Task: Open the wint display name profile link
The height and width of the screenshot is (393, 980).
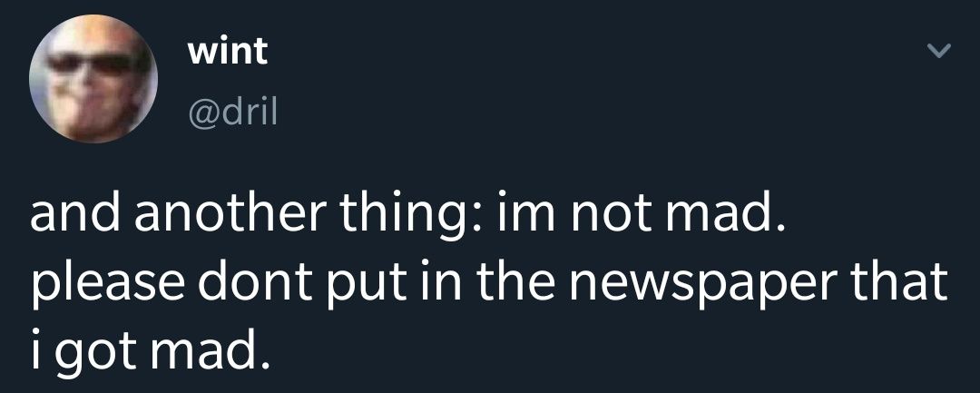Action: click(228, 51)
